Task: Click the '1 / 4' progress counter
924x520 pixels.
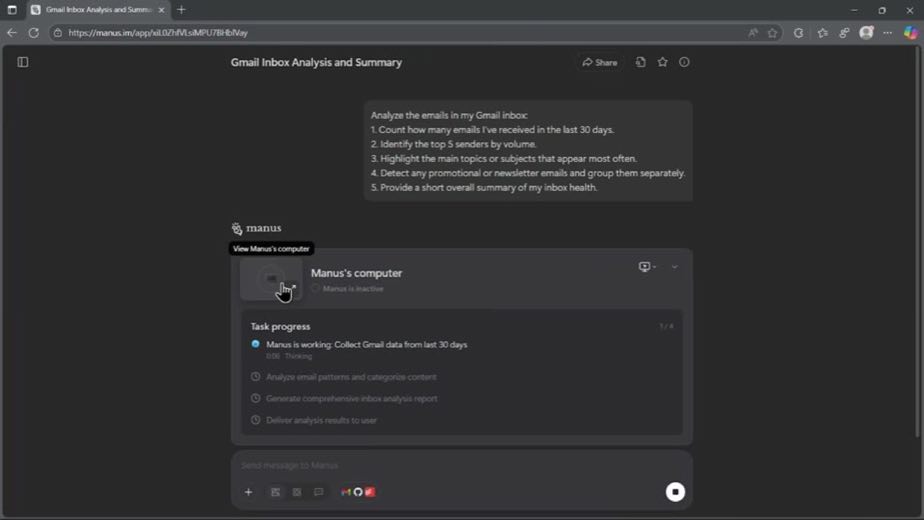Action: click(x=666, y=326)
